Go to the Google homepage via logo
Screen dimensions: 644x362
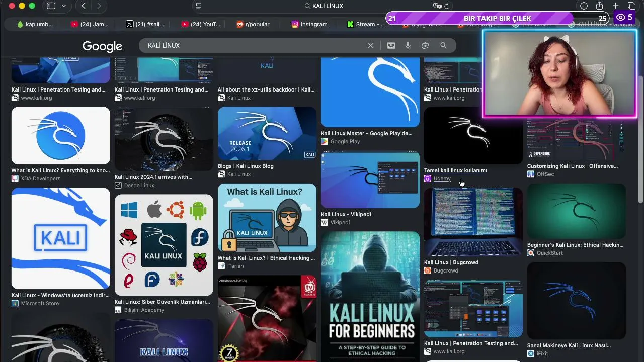coord(102,46)
